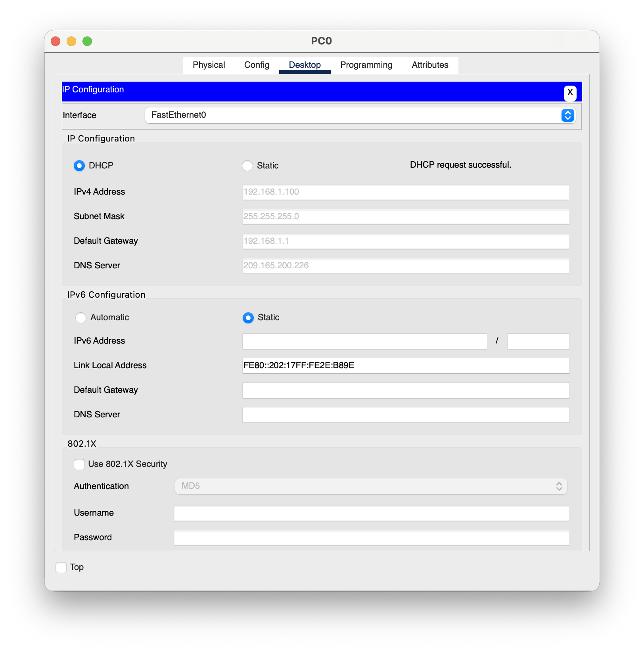This screenshot has height=650, width=644.
Task: Open the Attributes tab
Action: 430,65
